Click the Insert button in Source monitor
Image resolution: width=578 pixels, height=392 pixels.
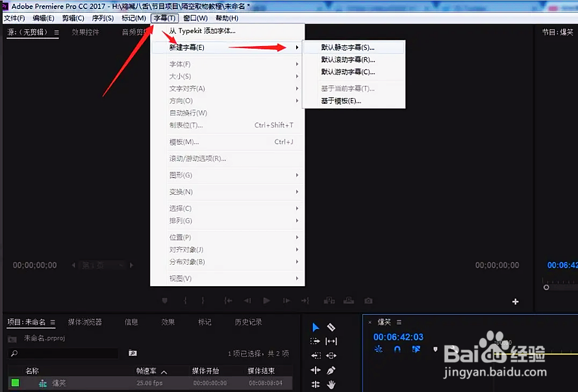[329, 300]
